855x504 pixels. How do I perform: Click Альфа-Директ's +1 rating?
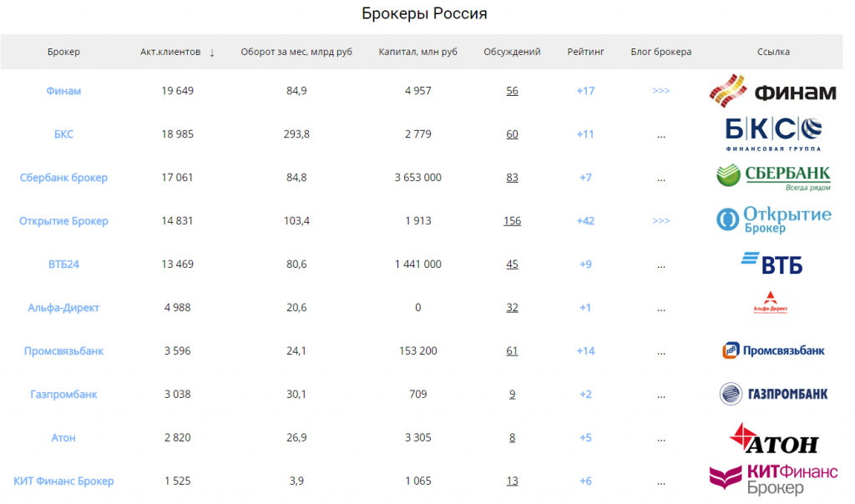pyautogui.click(x=585, y=307)
